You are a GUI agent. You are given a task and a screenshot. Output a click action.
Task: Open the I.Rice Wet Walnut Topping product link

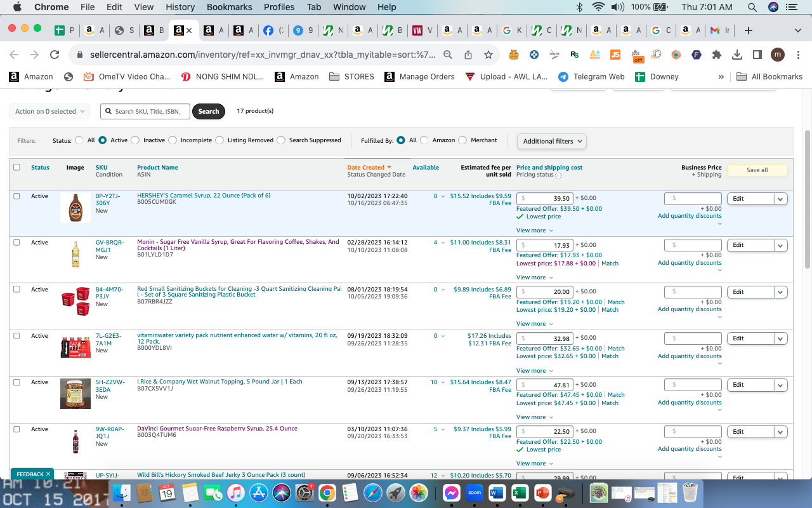[219, 382]
